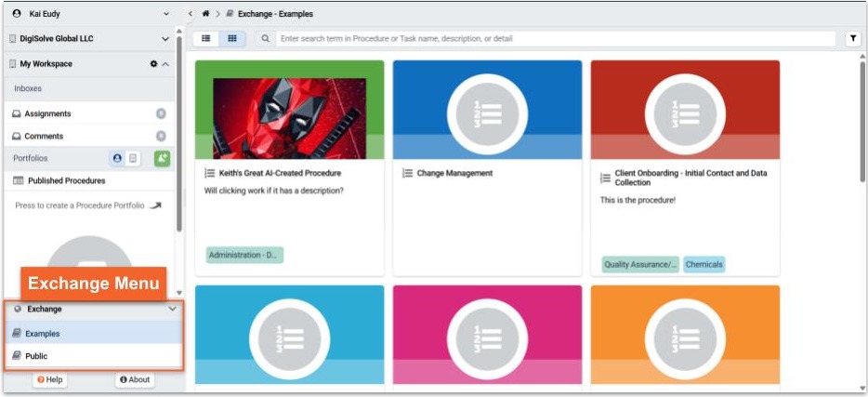The image size is (868, 397).
Task: Click the Exchange globe icon
Action: [18, 309]
